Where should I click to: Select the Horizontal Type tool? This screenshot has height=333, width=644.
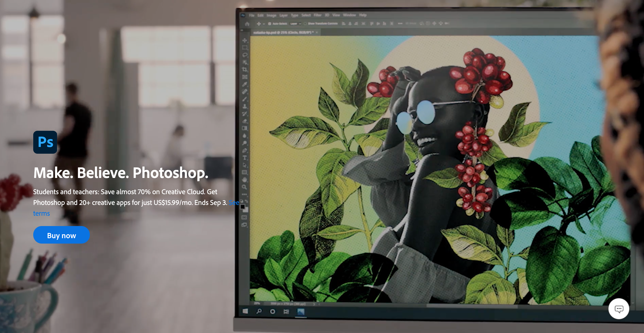click(245, 158)
